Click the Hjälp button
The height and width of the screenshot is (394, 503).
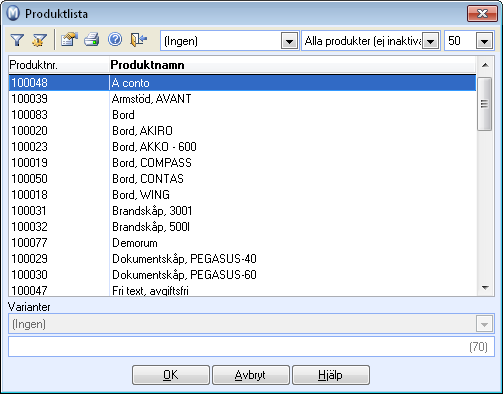[331, 375]
